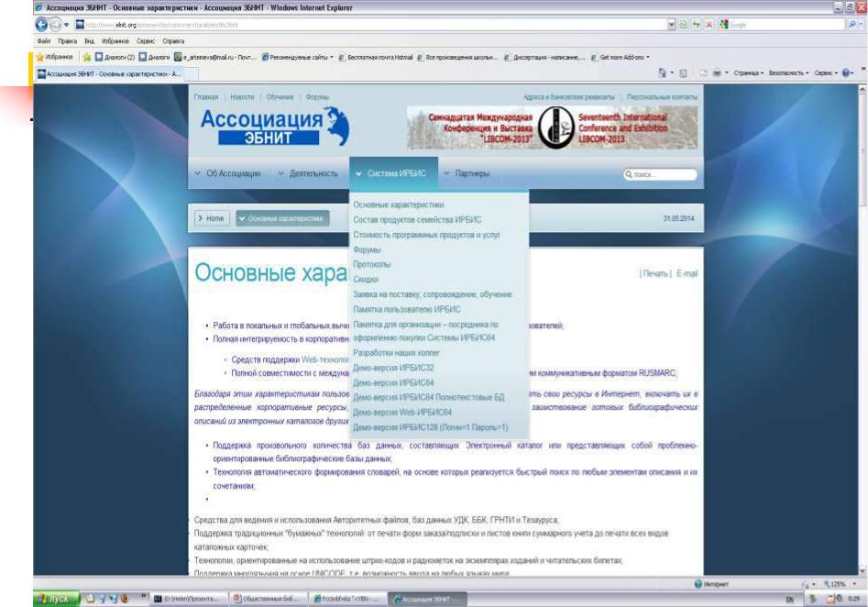Click the Ассоциация ЭБНИТ logo
This screenshot has width=868, height=607.
(275, 127)
